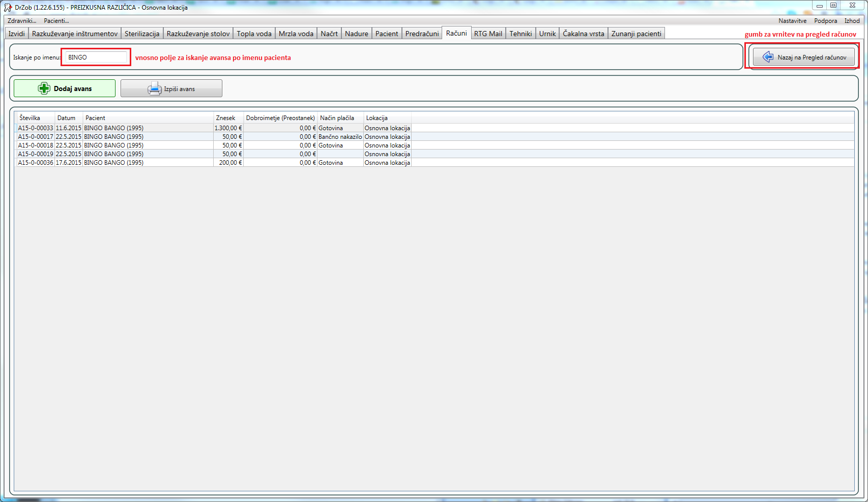
Task: Click the blue back arrow icon
Action: [768, 57]
